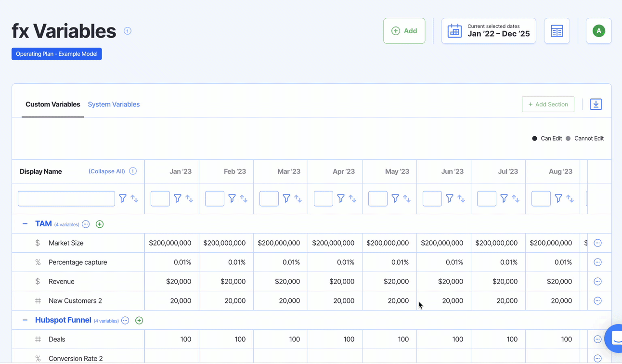Open Hubspot Funnel section options menu

click(x=125, y=321)
